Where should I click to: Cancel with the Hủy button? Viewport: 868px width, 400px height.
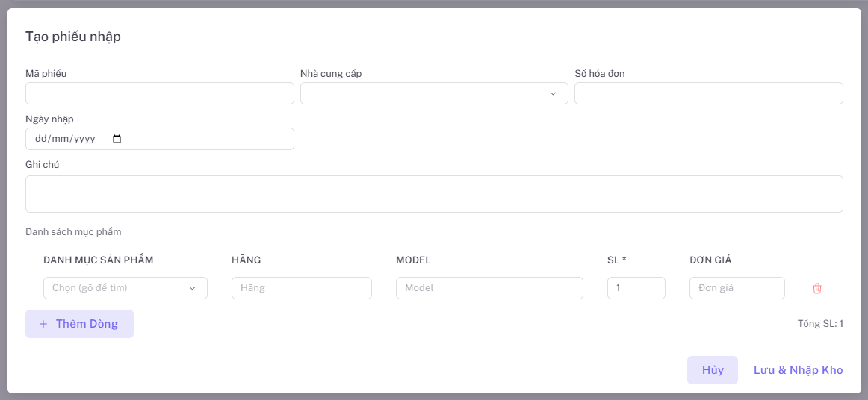point(713,370)
